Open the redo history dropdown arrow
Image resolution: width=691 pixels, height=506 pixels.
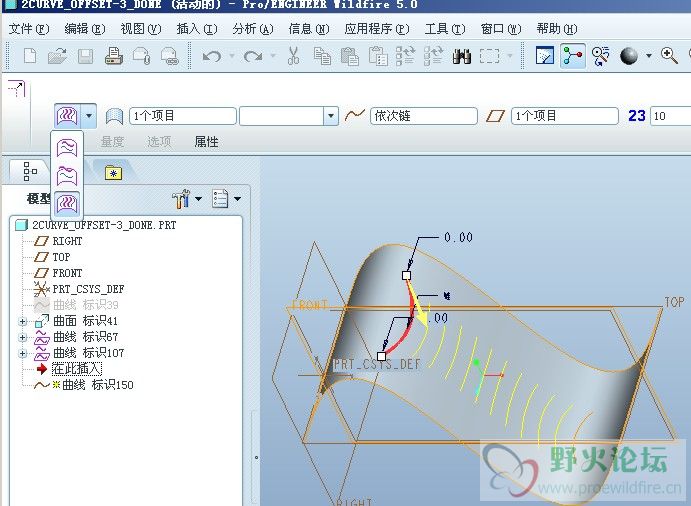[273, 56]
